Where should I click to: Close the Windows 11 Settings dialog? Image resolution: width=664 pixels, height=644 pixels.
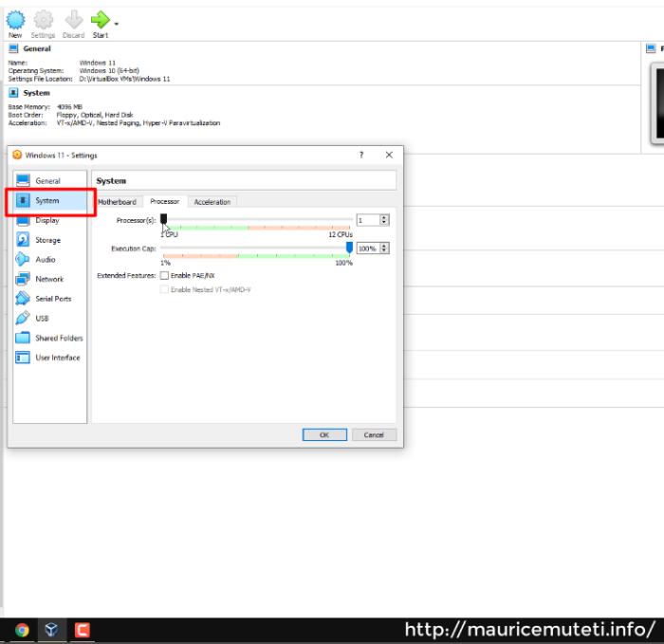pos(389,155)
